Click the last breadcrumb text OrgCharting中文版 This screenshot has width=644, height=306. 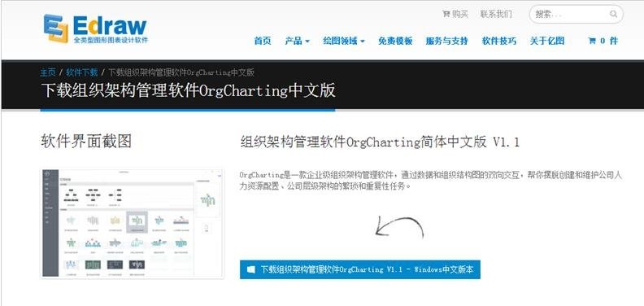click(181, 72)
